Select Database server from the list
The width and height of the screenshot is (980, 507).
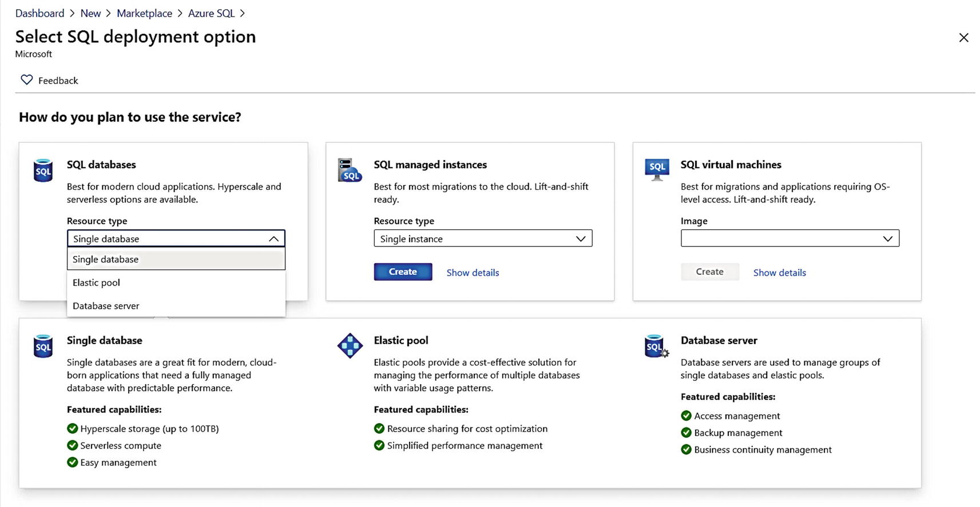tap(176, 306)
